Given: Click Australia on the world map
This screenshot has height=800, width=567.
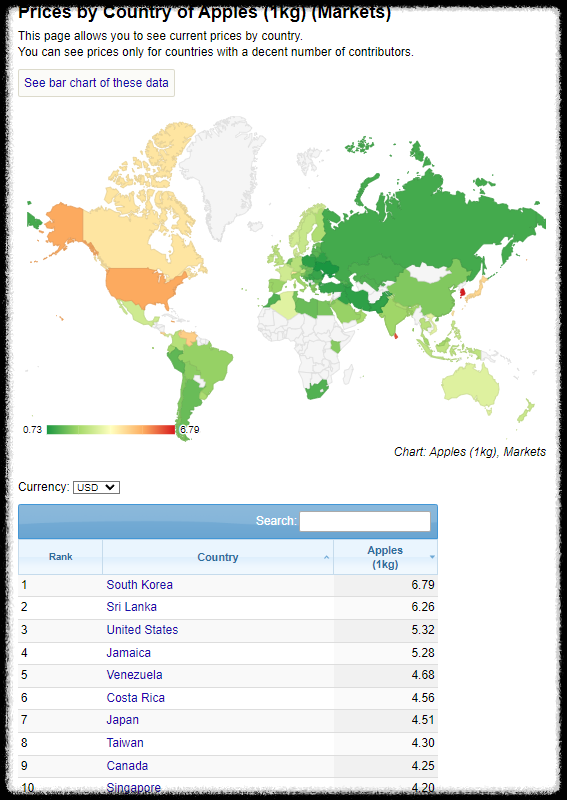Looking at the screenshot, I should click(470, 385).
